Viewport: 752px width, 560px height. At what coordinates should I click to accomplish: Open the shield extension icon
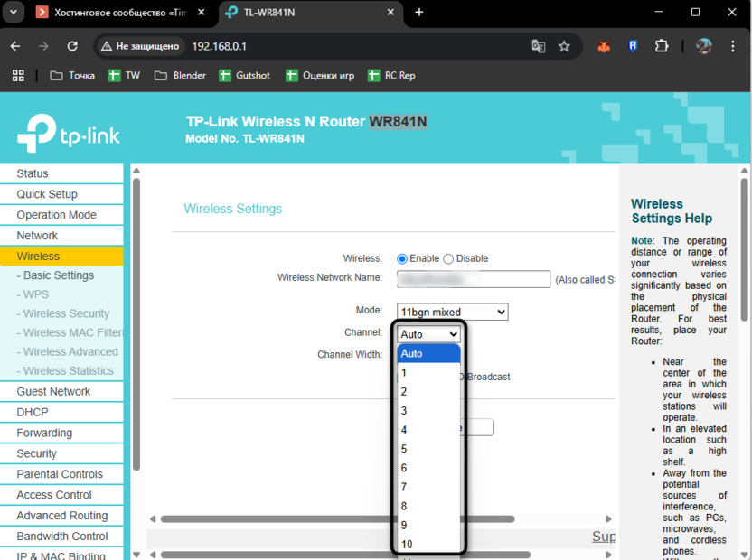pos(633,46)
